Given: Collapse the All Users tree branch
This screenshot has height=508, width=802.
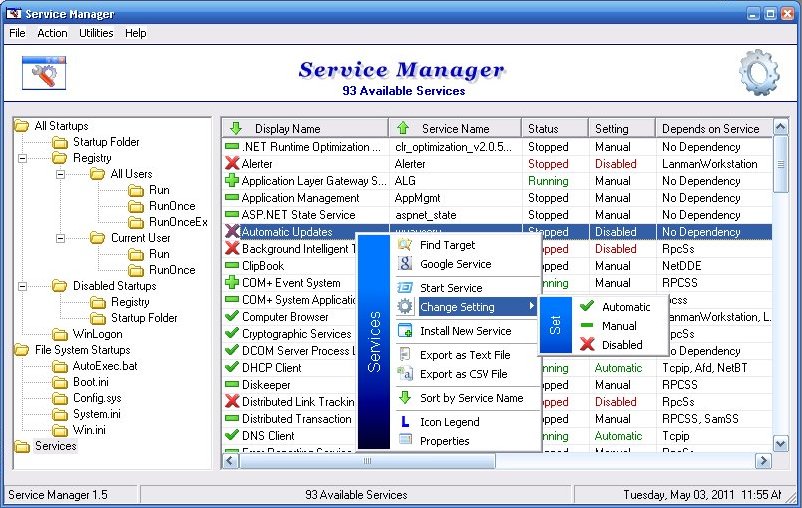Looking at the screenshot, I should pos(61,174).
